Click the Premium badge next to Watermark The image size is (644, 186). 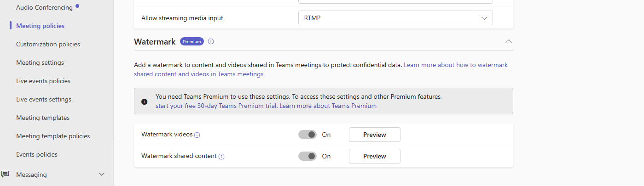click(192, 41)
